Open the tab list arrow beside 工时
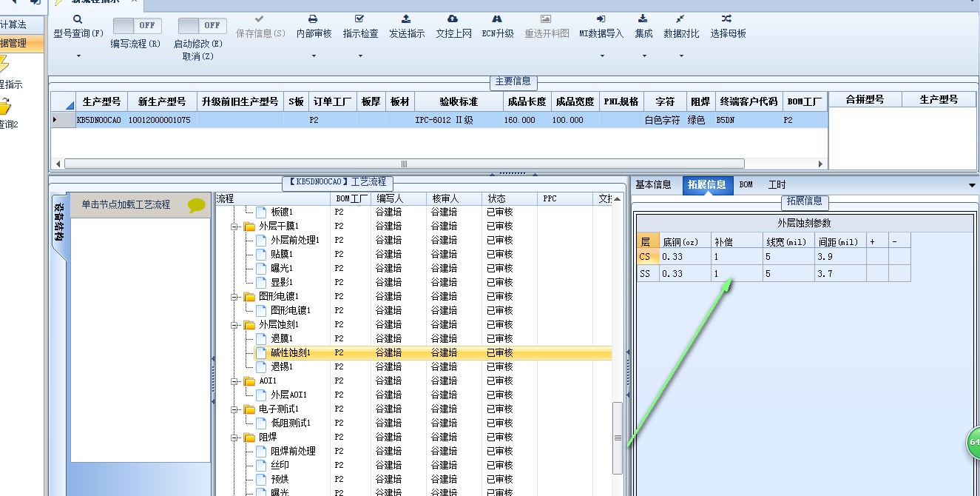This screenshot has height=496, width=980. (x=972, y=185)
